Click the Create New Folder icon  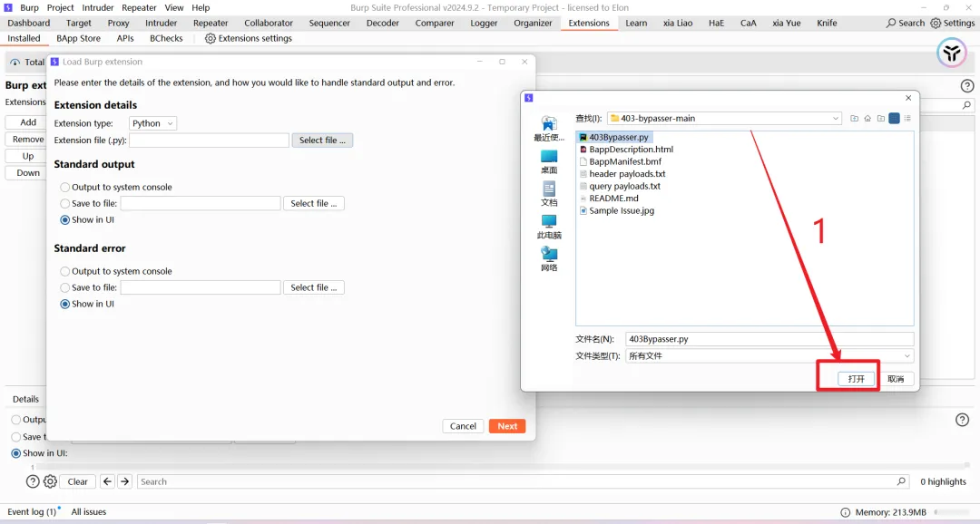coord(880,118)
